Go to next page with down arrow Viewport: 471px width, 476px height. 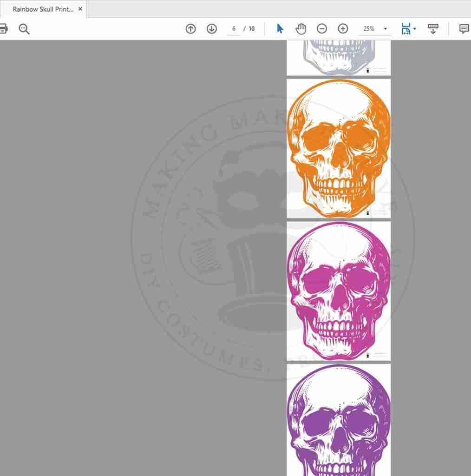pos(212,29)
